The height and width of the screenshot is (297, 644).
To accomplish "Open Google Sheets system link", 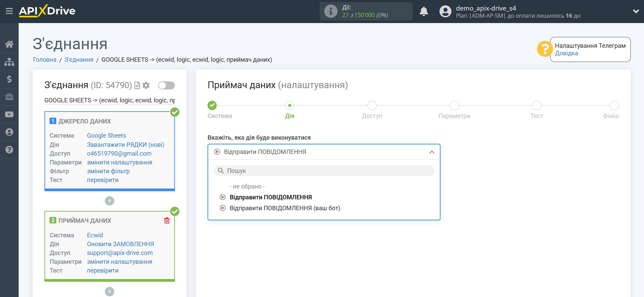I will pyautogui.click(x=106, y=136).
